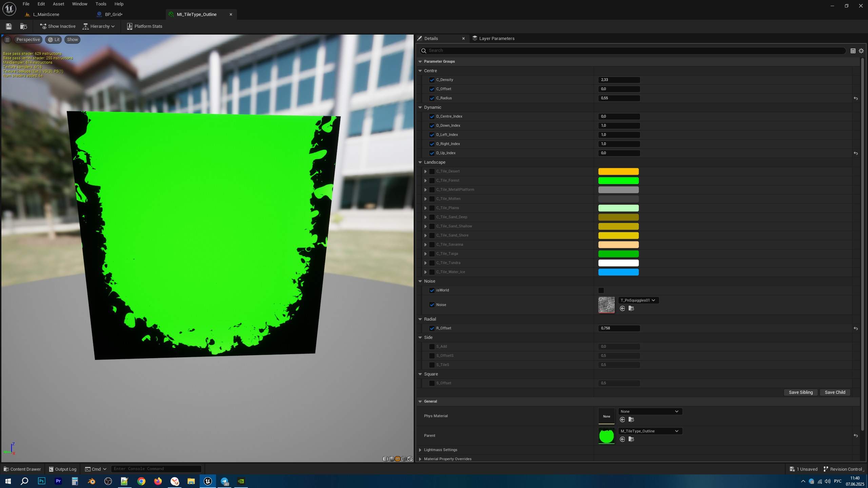The width and height of the screenshot is (868, 488).
Task: Open the Asset menu
Action: [x=58, y=4]
